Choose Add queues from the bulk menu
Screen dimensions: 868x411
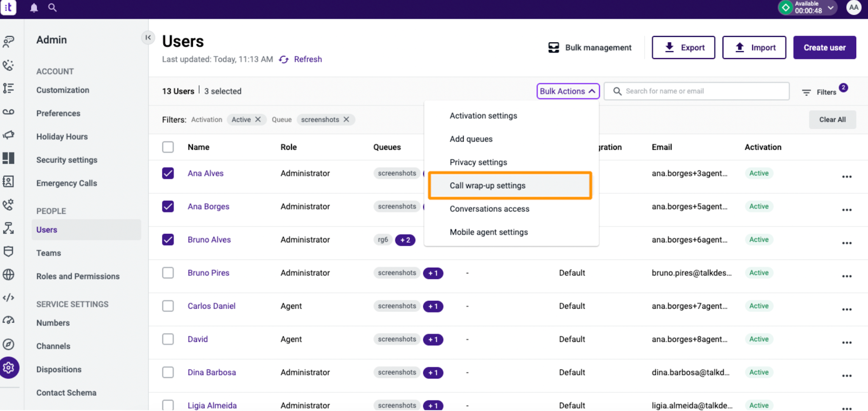click(471, 139)
